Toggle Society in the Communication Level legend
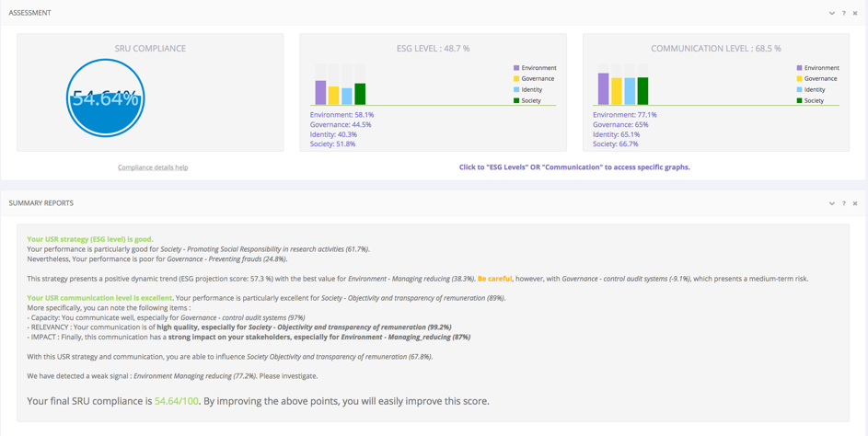 click(814, 100)
